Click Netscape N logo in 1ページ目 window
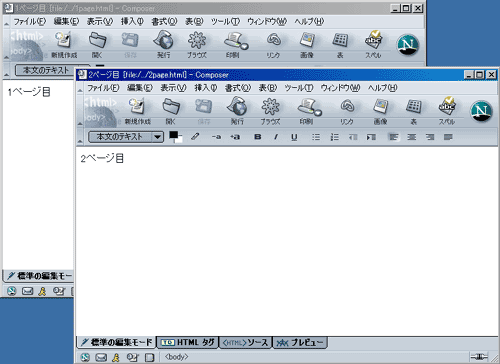Viewport: 500px width, 364px height. [407, 45]
